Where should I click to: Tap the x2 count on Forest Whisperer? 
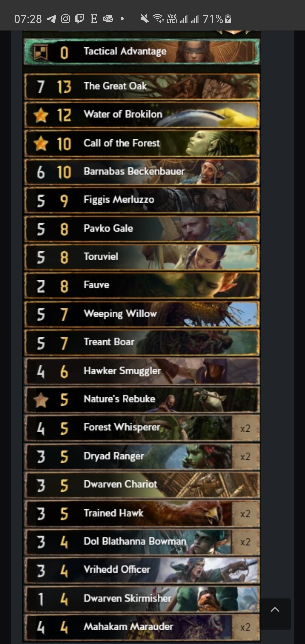[245, 429]
